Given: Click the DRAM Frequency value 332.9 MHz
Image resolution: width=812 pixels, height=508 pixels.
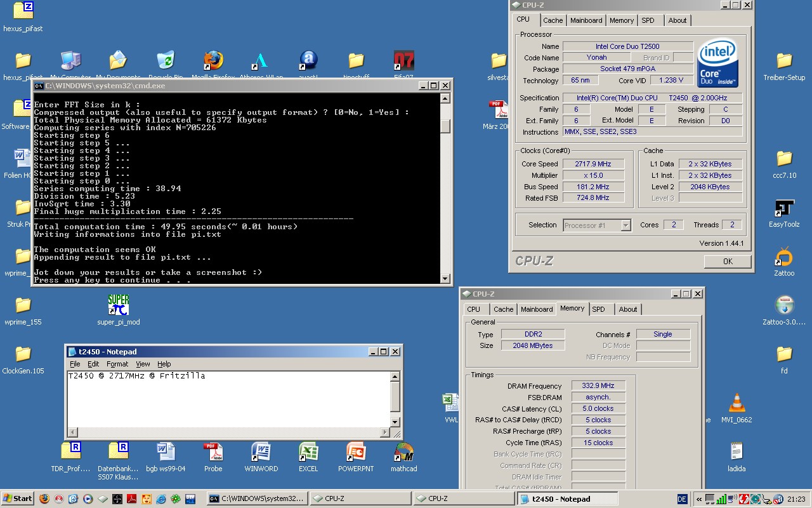Looking at the screenshot, I should click(598, 385).
